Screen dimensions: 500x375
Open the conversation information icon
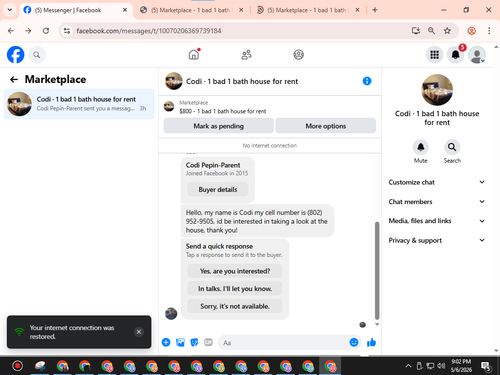(x=367, y=81)
